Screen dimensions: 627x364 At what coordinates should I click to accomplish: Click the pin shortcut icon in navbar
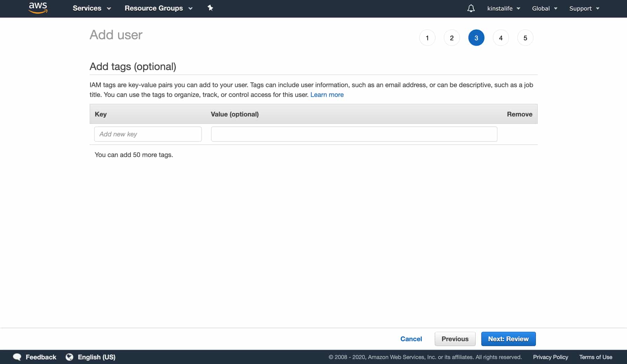[x=210, y=8]
